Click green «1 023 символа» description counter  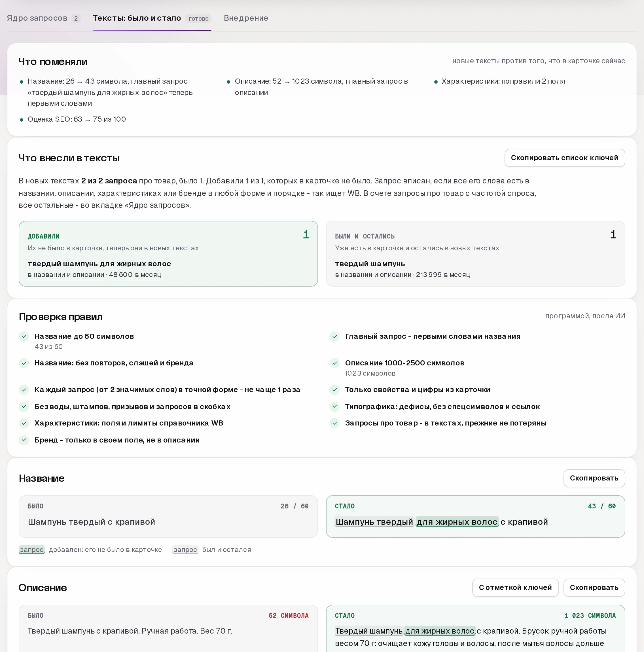click(x=590, y=615)
